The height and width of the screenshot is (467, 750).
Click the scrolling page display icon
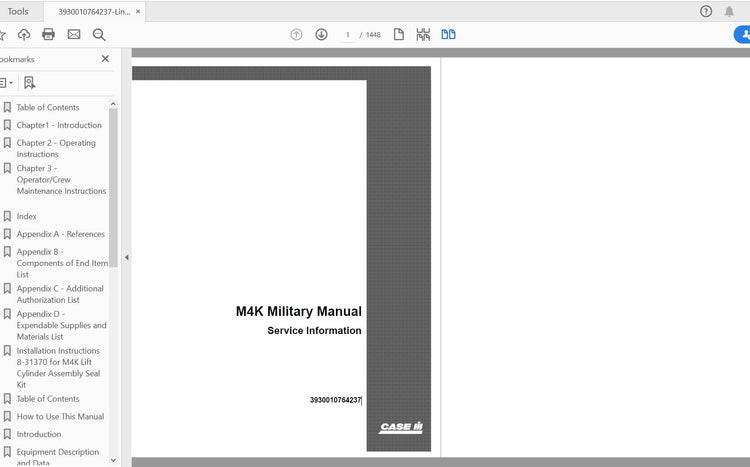tap(423, 34)
